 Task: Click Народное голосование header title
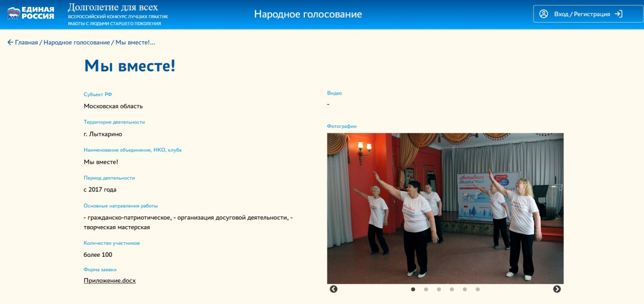pyautogui.click(x=308, y=14)
